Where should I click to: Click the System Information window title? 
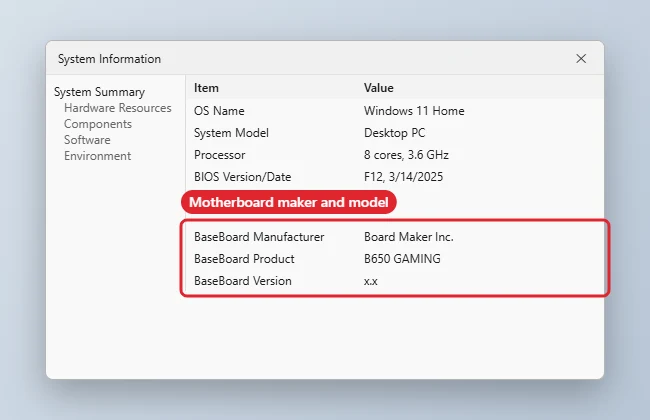click(109, 59)
